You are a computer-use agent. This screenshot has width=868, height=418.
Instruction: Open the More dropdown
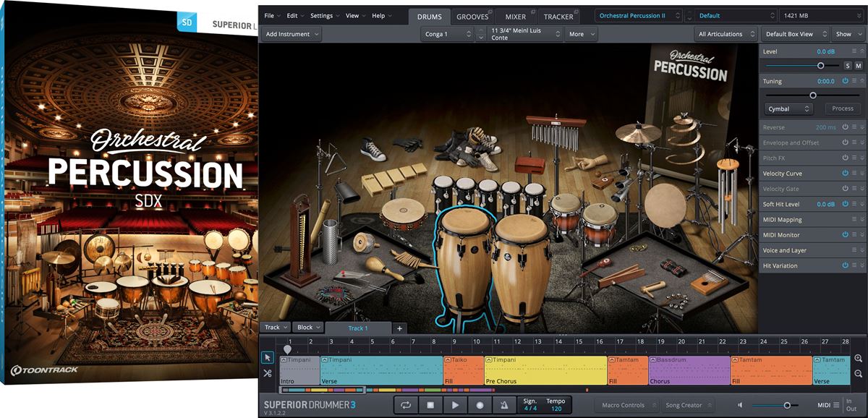582,34
